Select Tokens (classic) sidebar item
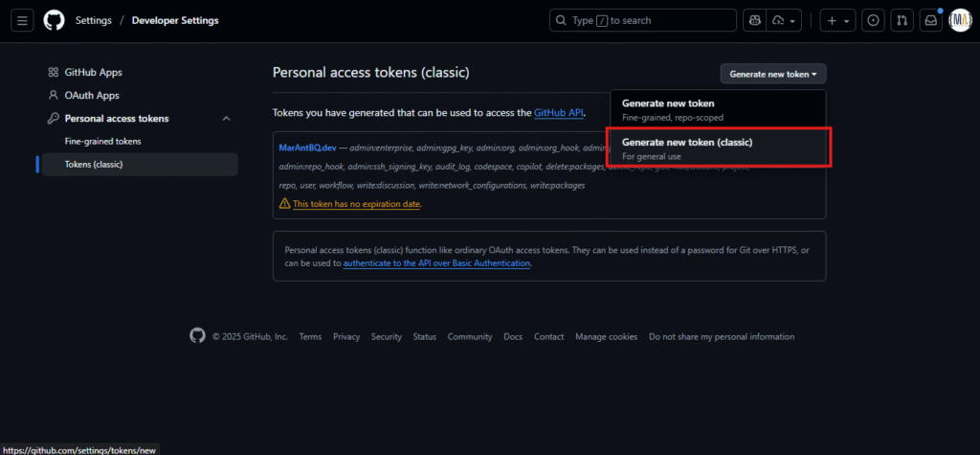Image resolution: width=980 pixels, height=455 pixels. point(140,165)
